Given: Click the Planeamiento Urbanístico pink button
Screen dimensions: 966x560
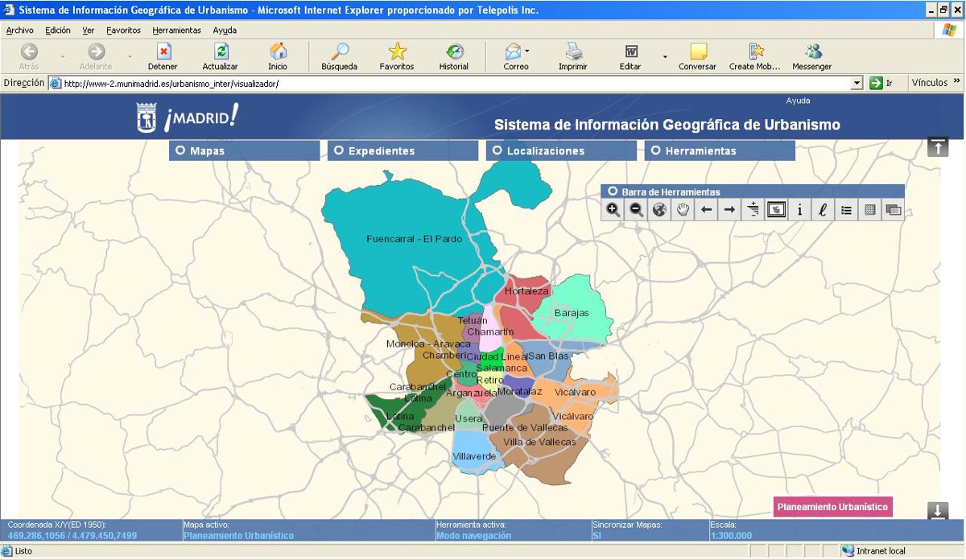Looking at the screenshot, I should [832, 507].
